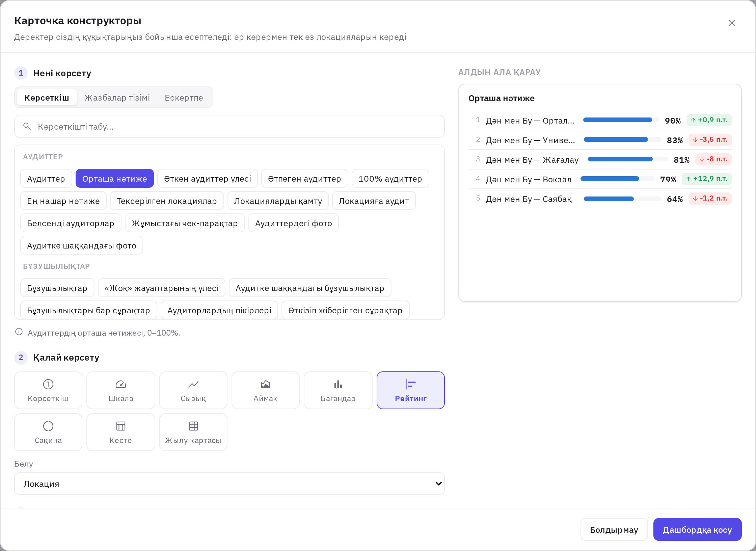This screenshot has height=551, width=756.
Task: Open the Бөлу Локация dropdown
Action: (x=229, y=483)
